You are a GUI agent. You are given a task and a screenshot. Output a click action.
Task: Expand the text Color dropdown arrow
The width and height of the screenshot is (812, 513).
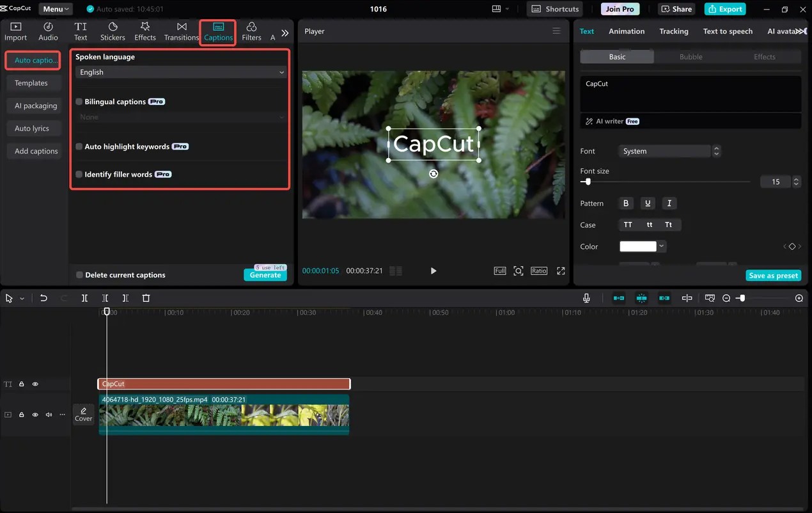tap(662, 246)
